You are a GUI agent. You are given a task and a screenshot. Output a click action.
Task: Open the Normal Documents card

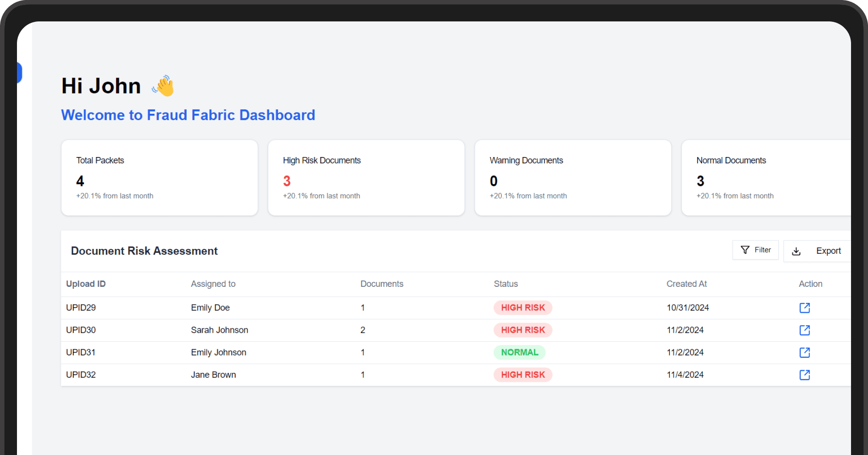click(x=766, y=178)
